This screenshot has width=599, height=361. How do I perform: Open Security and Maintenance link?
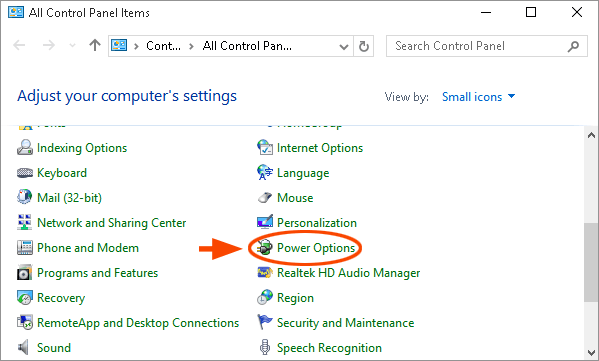(345, 323)
